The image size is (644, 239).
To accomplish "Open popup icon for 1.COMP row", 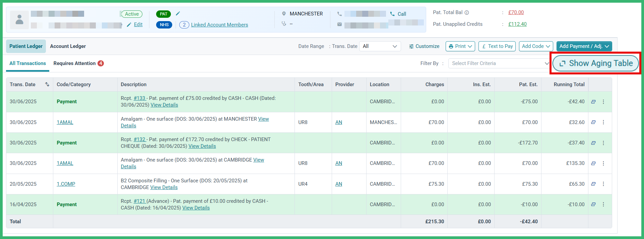I will 593,184.
